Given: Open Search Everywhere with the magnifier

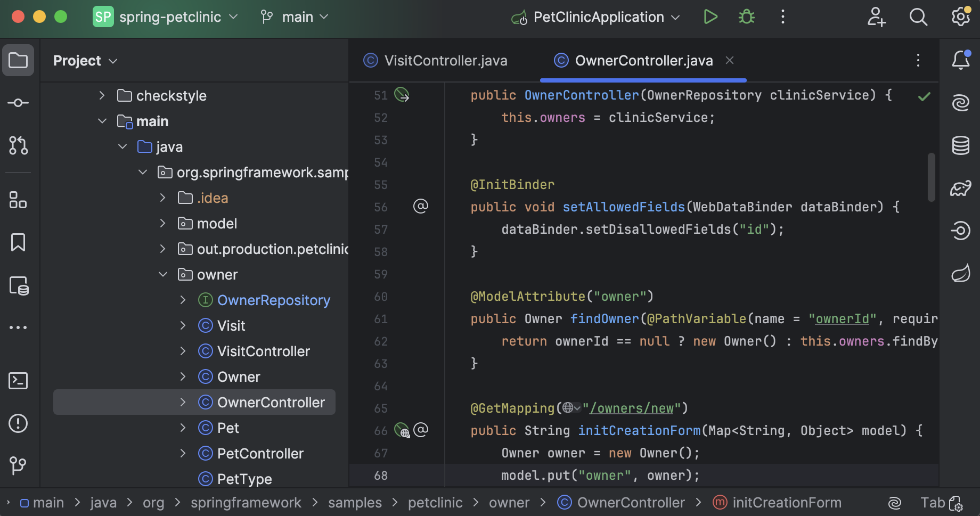Looking at the screenshot, I should 918,17.
